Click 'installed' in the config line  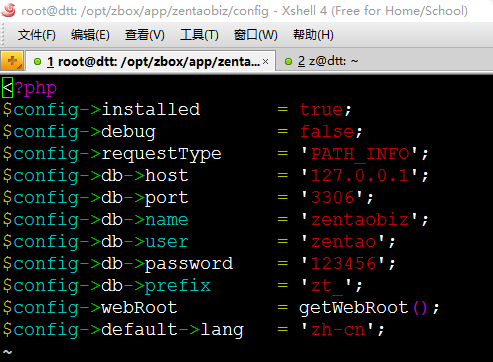[x=151, y=109]
